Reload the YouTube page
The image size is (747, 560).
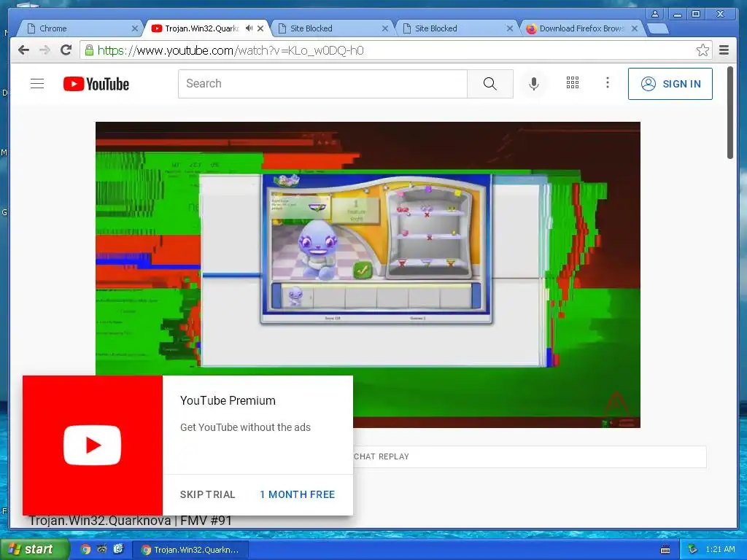tap(66, 50)
